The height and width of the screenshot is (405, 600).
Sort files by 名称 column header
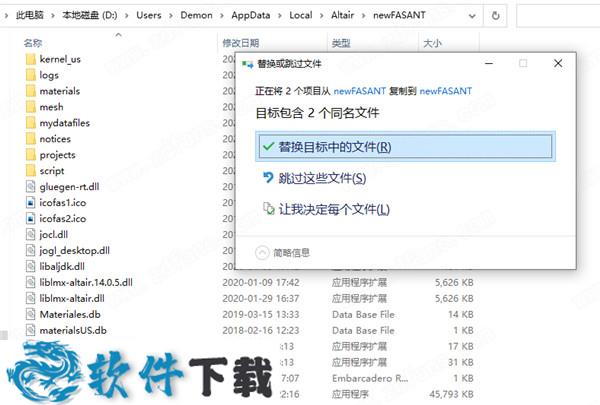[x=33, y=43]
